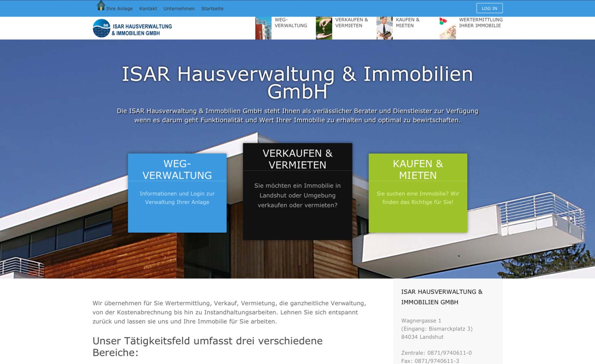Viewport: 595px width, 364px height.
Task: Click the house icon beside Ihre Anlage
Action: tap(101, 6)
